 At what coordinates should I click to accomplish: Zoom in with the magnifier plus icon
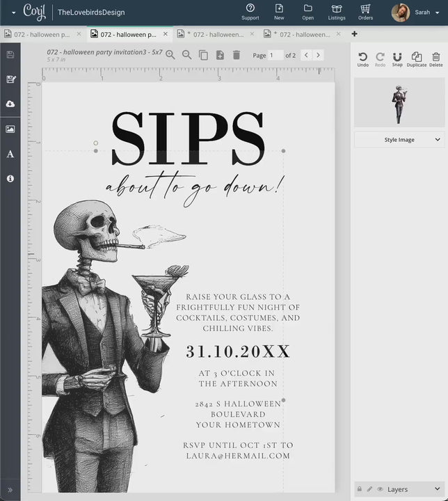pyautogui.click(x=170, y=55)
